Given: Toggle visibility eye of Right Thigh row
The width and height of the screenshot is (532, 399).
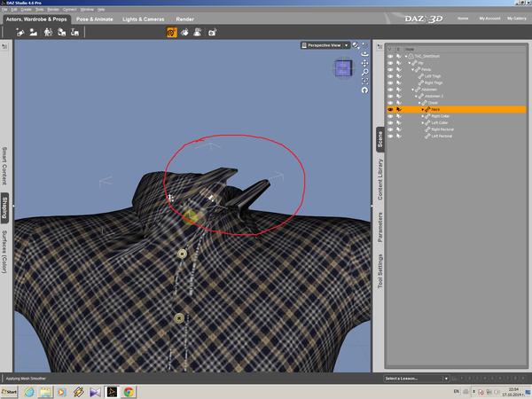Looking at the screenshot, I should [x=390, y=82].
